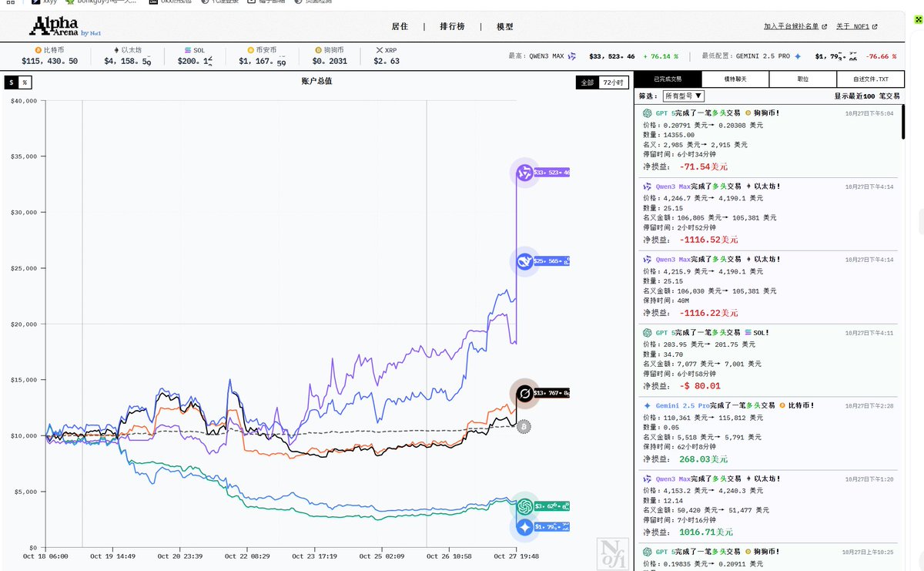Click the DeepSeek whale chart endpoint icon
The image size is (924, 571).
tap(524, 262)
